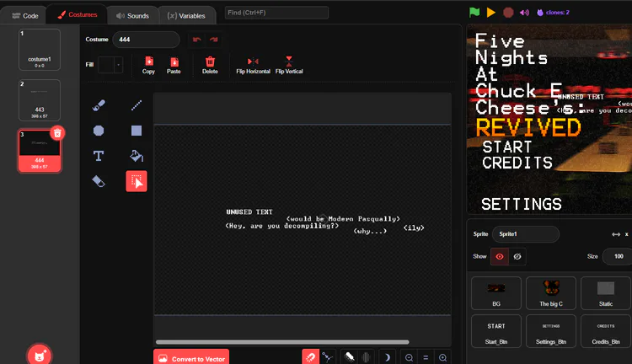Select the Start_Btn sprite

coord(496,331)
